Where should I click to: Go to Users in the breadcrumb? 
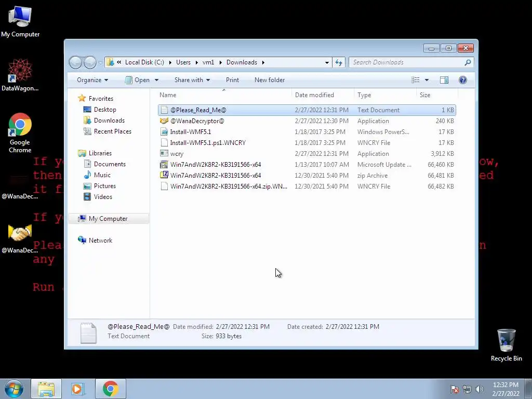[x=183, y=62]
